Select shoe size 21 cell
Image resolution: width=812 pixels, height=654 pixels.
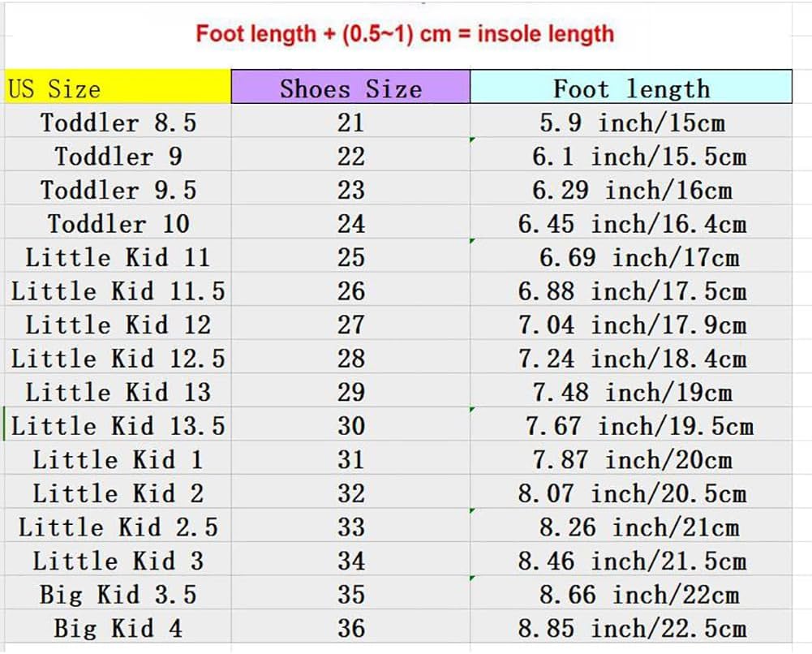coord(350,123)
